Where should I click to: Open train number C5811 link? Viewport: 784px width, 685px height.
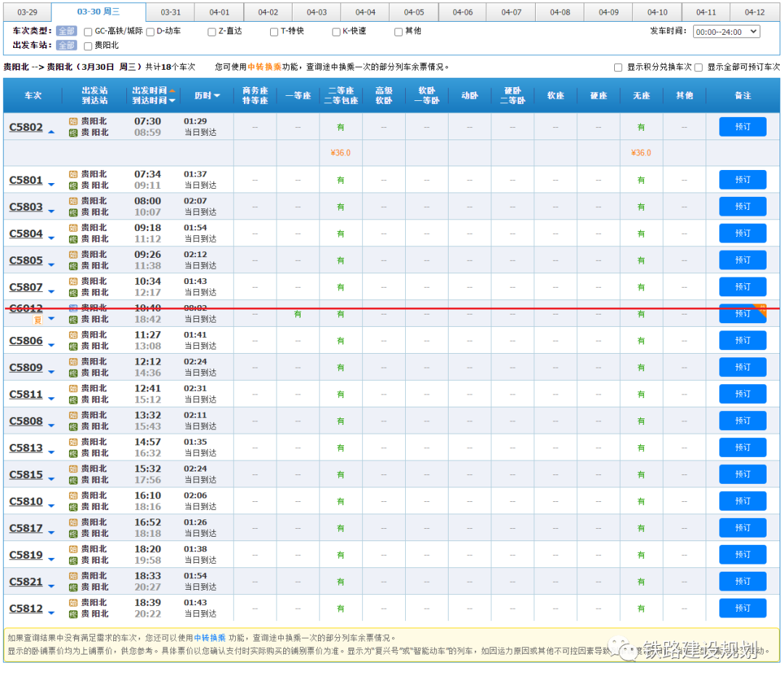tap(26, 394)
